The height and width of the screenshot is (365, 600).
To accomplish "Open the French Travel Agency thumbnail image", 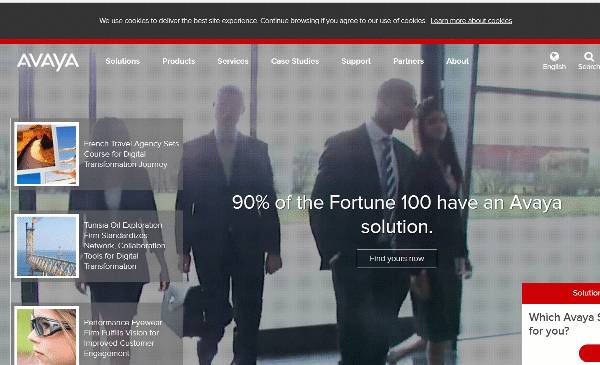I will coord(47,154).
